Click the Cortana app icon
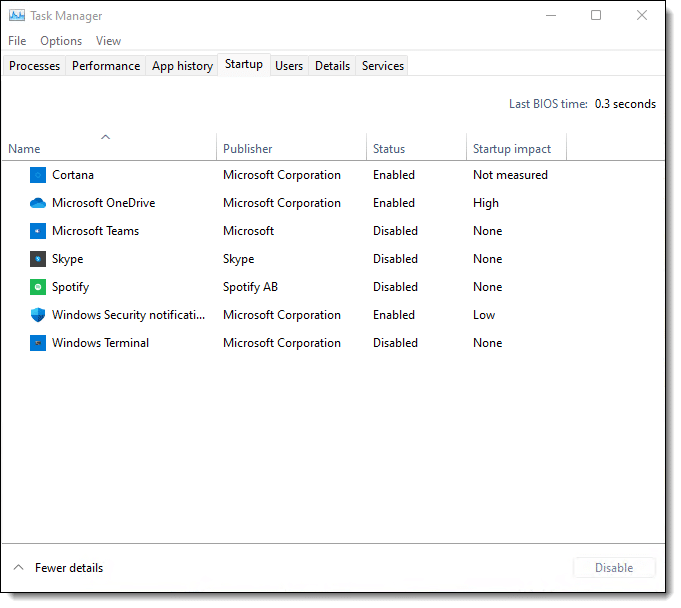Image resolution: width=681 pixels, height=608 pixels. [38, 175]
